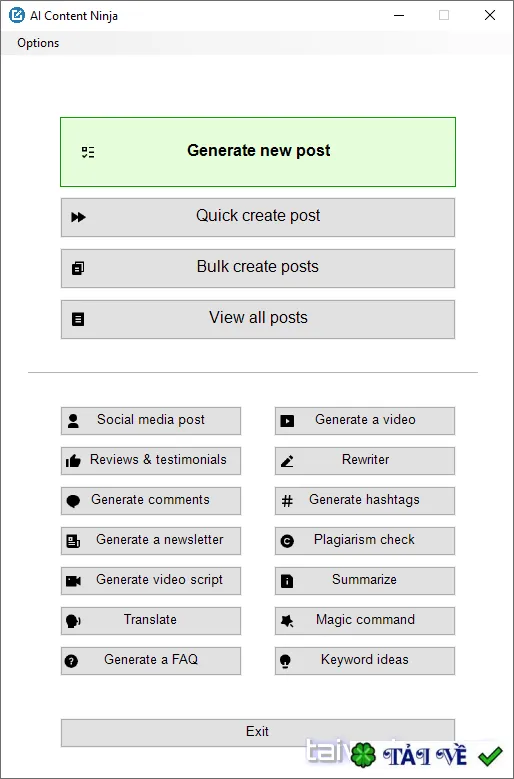Click the checklist icon on Generate new post
The height and width of the screenshot is (779, 514).
click(88, 152)
